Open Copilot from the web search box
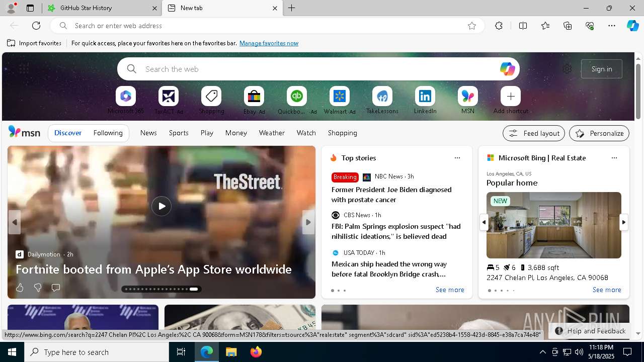Screen dimensions: 644x362 (507, 69)
